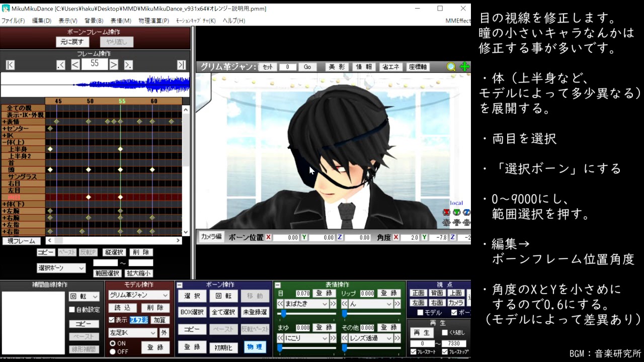Click 全て選択 select all bones button

(224, 312)
